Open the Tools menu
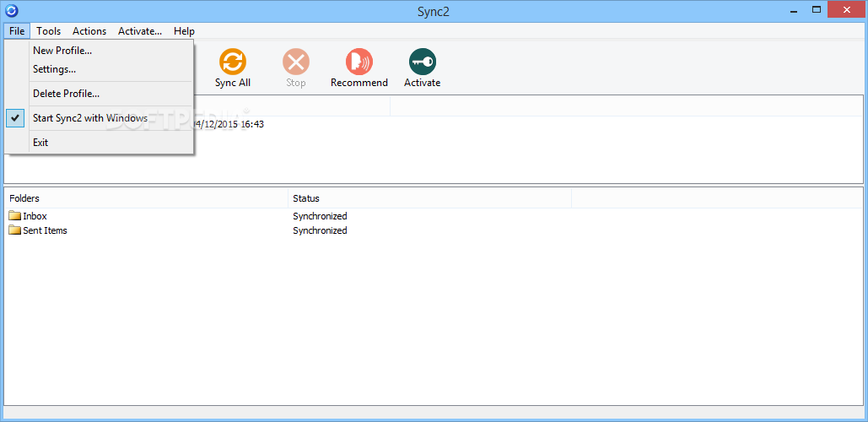Image resolution: width=868 pixels, height=422 pixels. pos(49,31)
